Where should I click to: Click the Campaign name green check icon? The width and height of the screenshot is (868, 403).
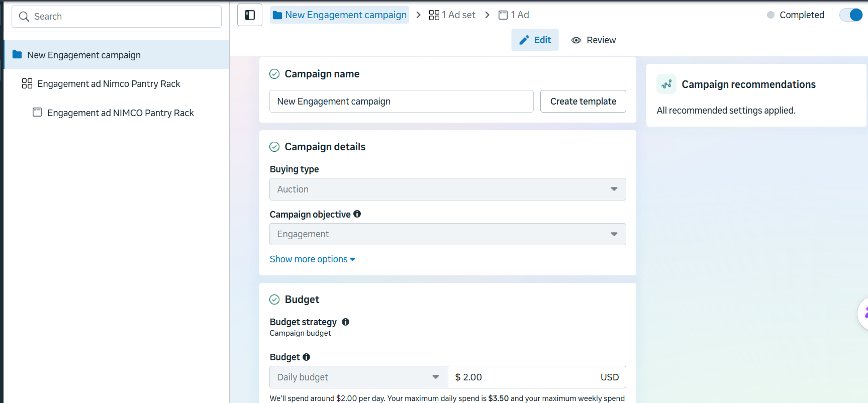tap(274, 74)
